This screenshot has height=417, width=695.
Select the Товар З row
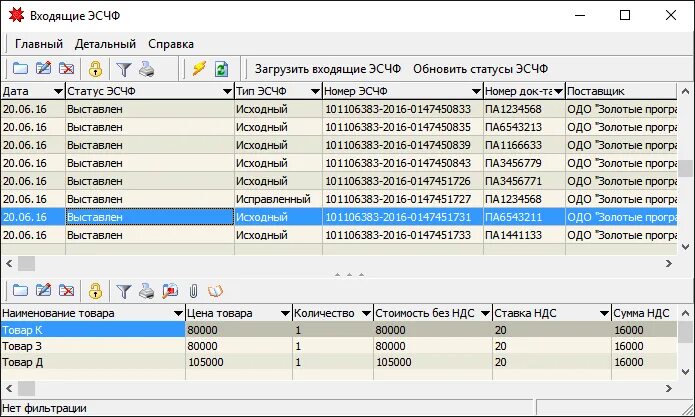[339, 346]
